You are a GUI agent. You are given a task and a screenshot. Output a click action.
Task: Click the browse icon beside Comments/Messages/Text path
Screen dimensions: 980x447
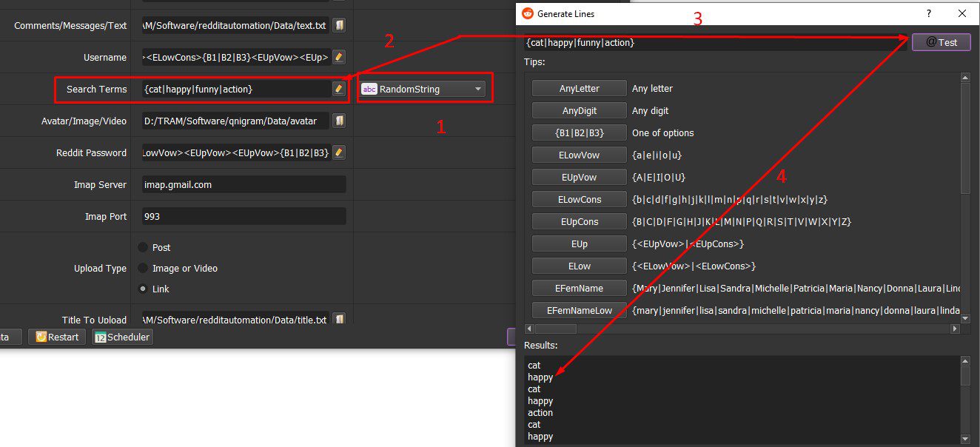339,25
